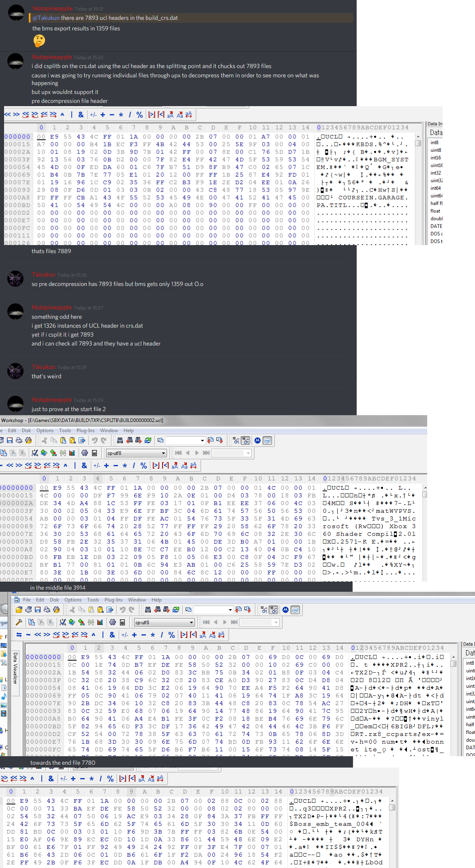475x868 pixels.
Task: Toggle Intel byte order in BUILD00000002.ucl window
Action: 267,440
